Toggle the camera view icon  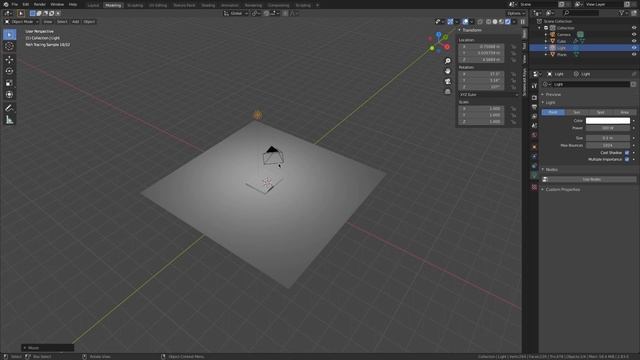pos(448,81)
